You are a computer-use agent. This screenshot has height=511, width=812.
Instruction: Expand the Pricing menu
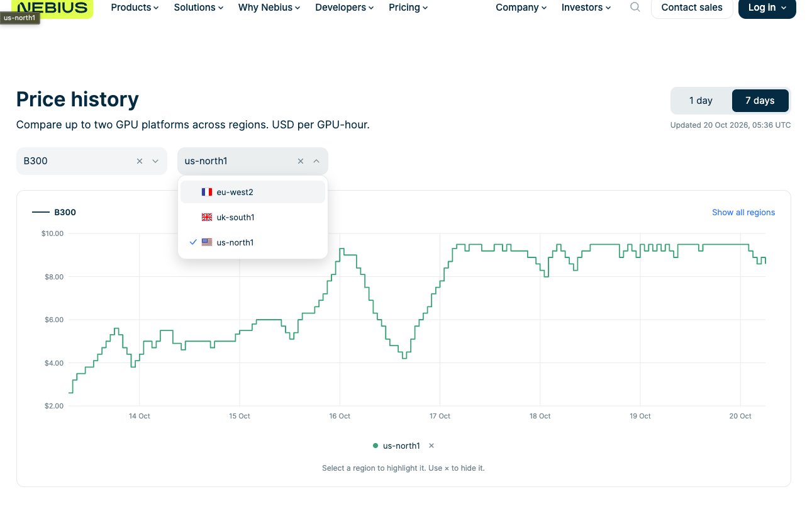pos(408,8)
